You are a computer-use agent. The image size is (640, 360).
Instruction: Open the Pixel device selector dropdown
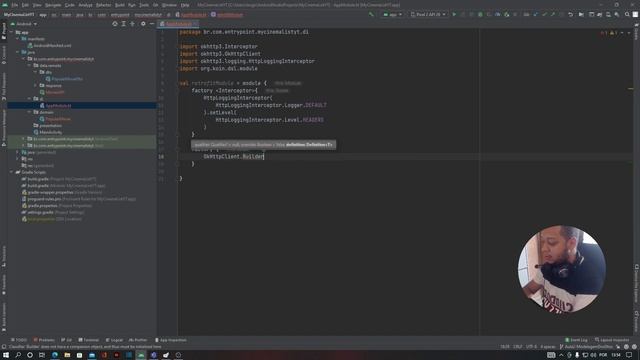coord(428,14)
